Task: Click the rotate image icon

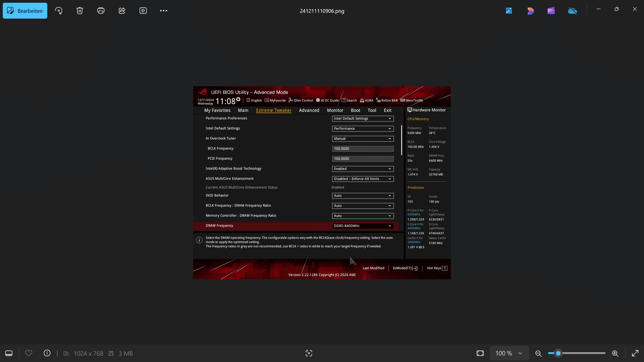Action: tap(59, 11)
